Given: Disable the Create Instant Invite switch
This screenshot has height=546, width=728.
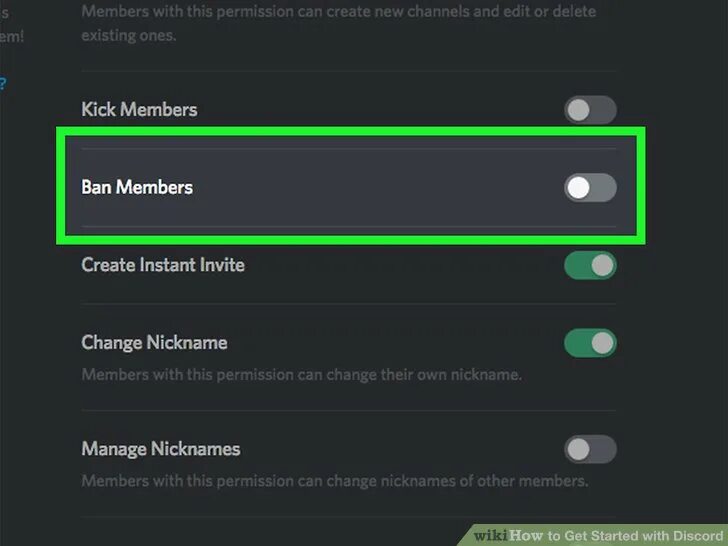Looking at the screenshot, I should coord(590,266).
